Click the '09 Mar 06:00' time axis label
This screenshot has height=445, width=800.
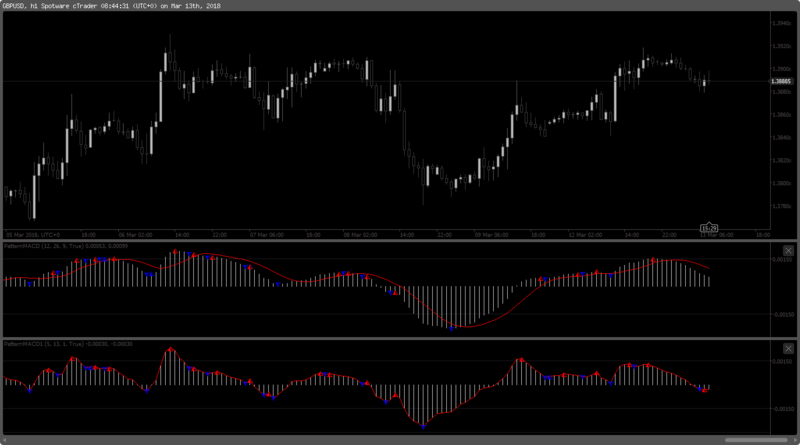[491, 235]
